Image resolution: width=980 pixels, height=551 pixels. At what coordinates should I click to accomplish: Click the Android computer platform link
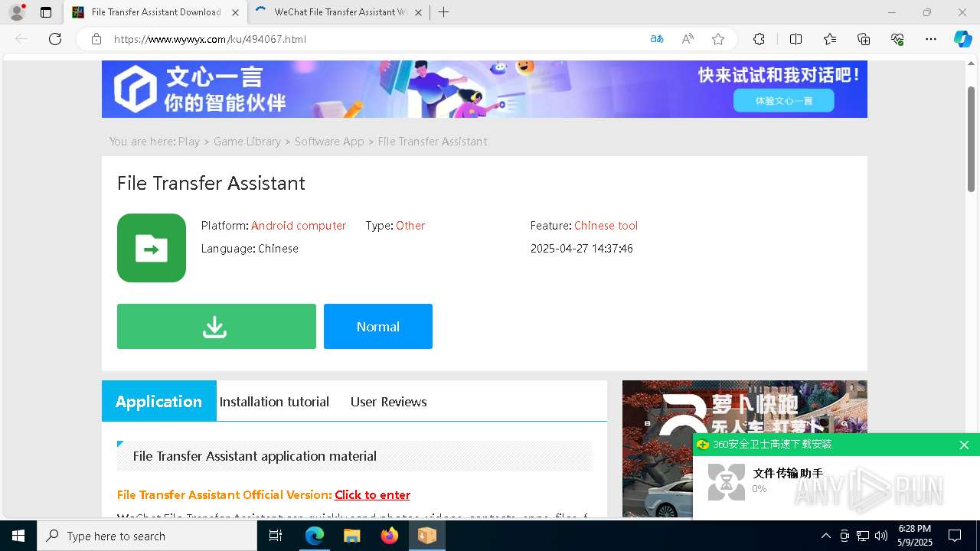[299, 226]
